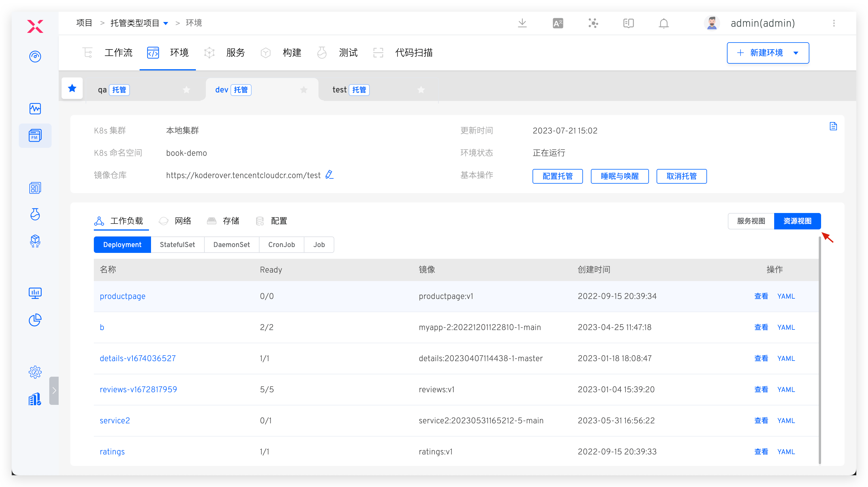Switch to 服务视图 service view
The width and height of the screenshot is (868, 487).
[x=751, y=221]
